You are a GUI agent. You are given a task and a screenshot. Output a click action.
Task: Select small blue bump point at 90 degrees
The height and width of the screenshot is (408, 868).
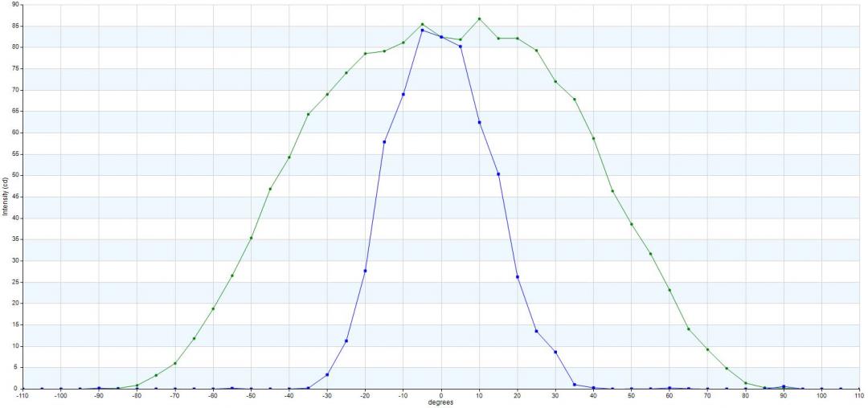pos(784,386)
